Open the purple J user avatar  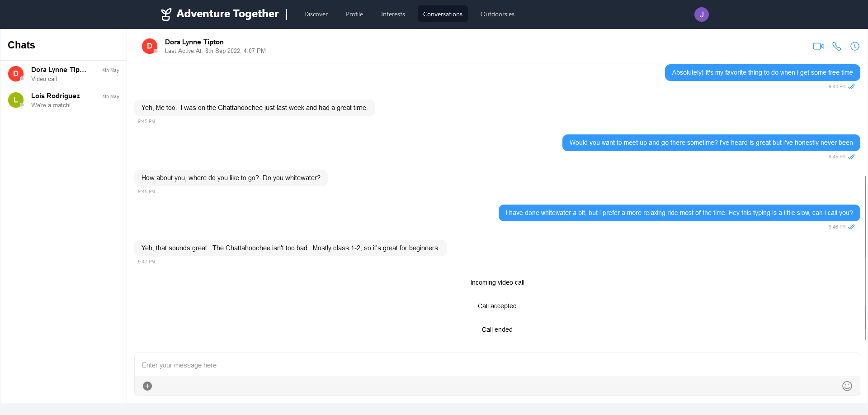click(x=702, y=14)
